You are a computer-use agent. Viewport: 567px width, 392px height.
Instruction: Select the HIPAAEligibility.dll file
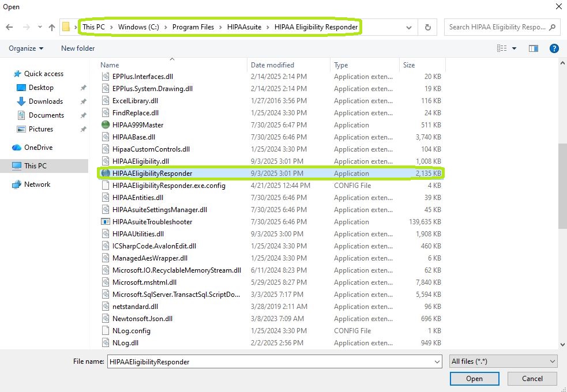click(140, 161)
